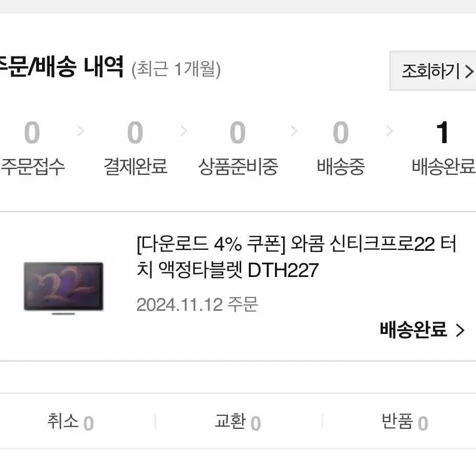Screen dimensions: 476x476
Task: Open the 교환 0 exchanges section
Action: [x=237, y=422]
